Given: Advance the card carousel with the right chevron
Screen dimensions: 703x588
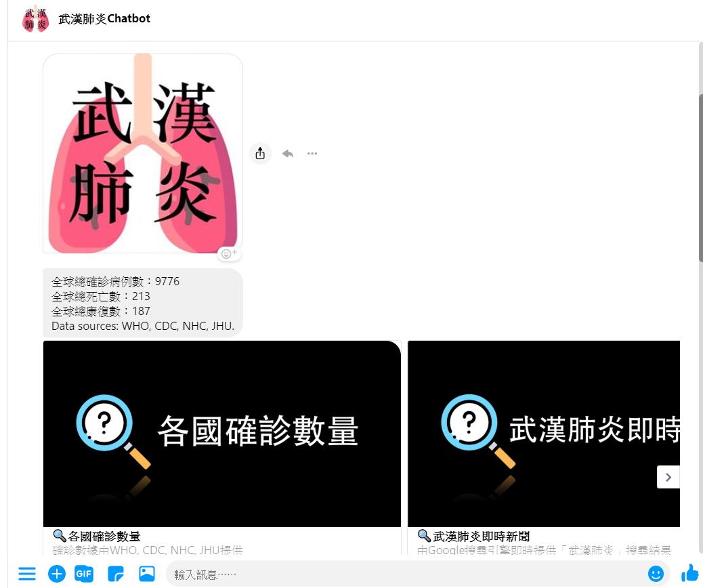Looking at the screenshot, I should click(668, 477).
